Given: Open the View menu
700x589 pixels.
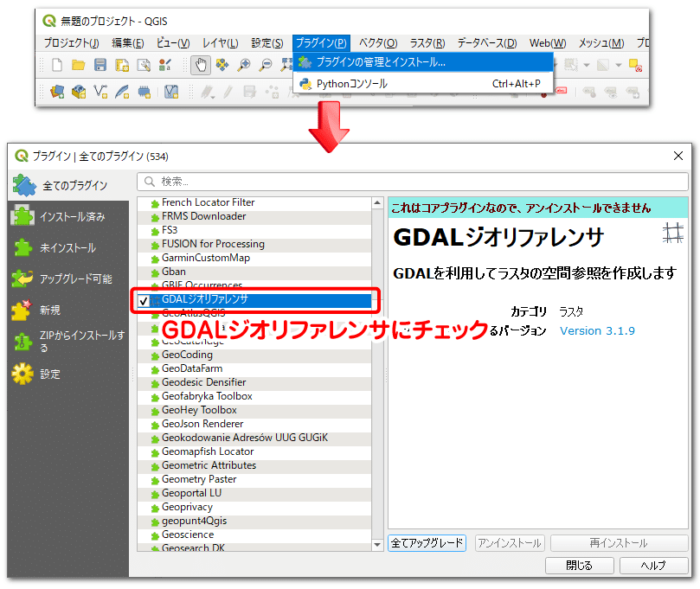Looking at the screenshot, I should click(173, 43).
